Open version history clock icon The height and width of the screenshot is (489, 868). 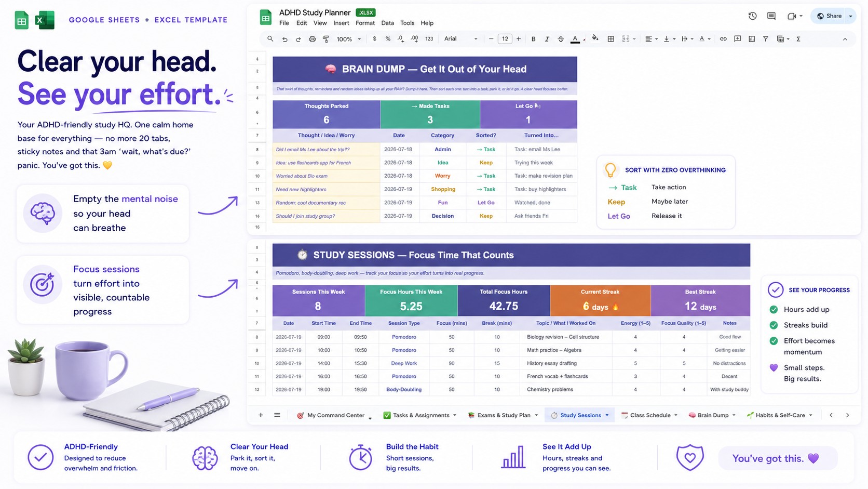(752, 16)
